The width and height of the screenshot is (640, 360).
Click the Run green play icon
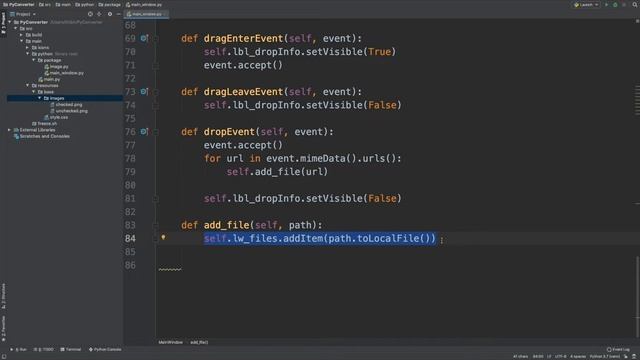tap(607, 5)
